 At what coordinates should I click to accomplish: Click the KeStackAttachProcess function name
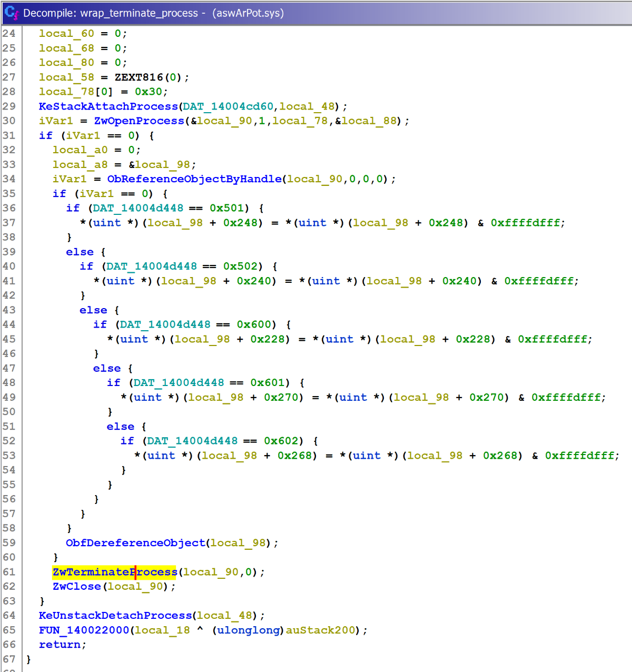point(108,106)
